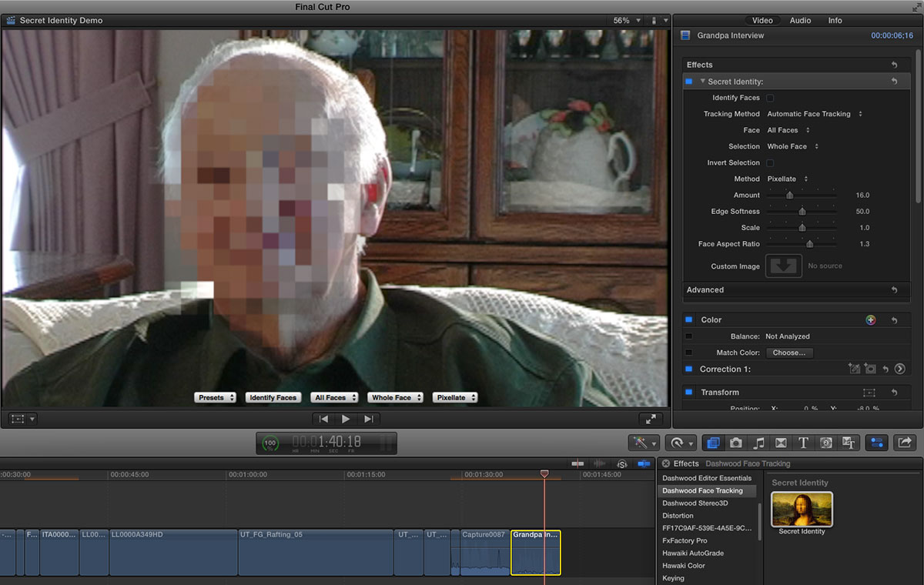Open the Photos browser camera icon
The width and height of the screenshot is (924, 585).
point(736,443)
